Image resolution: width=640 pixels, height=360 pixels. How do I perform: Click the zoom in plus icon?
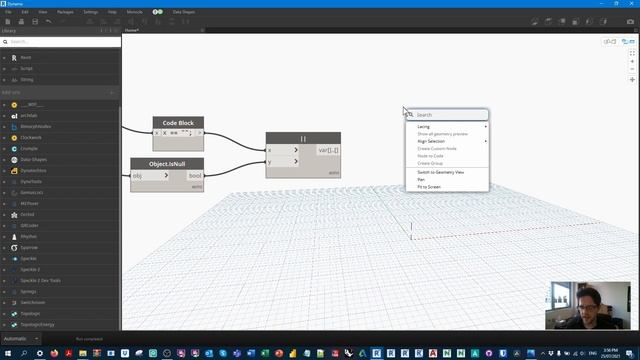click(632, 61)
